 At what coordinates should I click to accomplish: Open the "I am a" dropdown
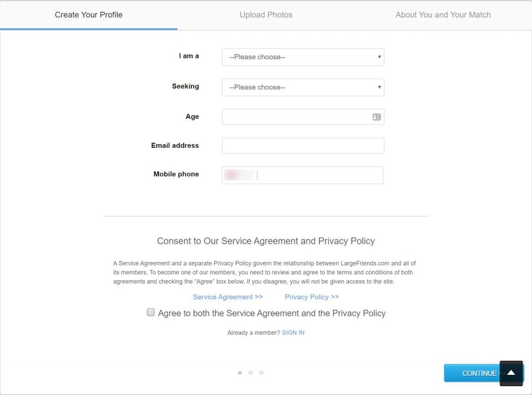coord(303,57)
